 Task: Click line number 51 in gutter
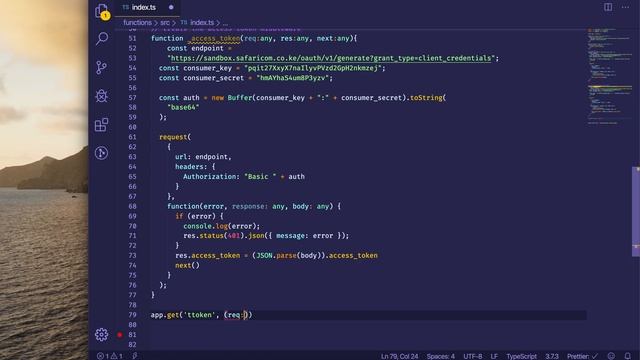[x=132, y=38]
